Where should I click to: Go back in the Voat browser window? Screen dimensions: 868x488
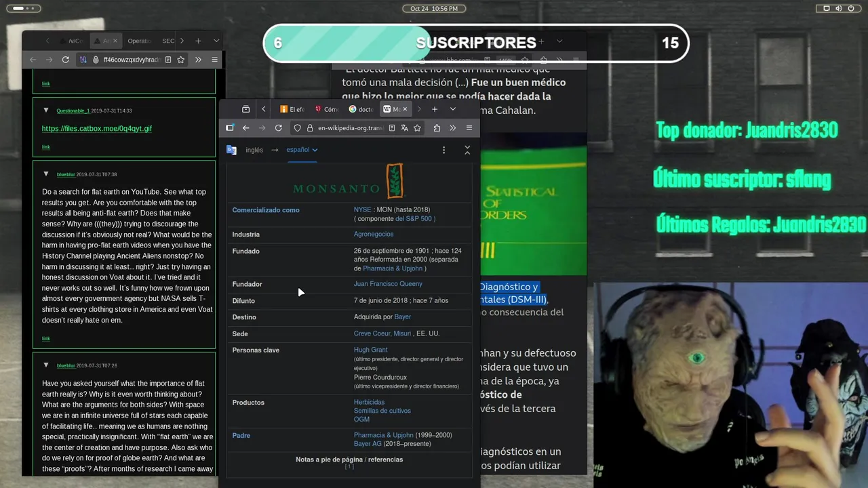pos(33,60)
